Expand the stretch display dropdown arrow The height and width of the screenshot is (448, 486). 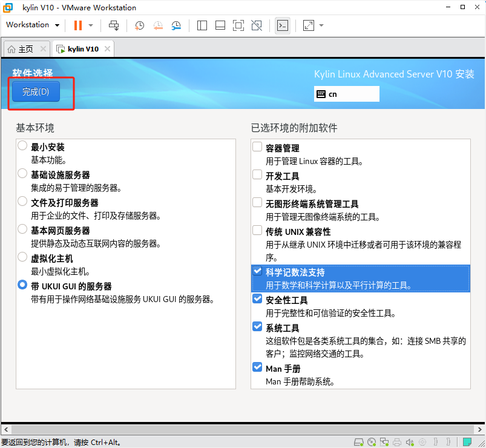(x=321, y=25)
